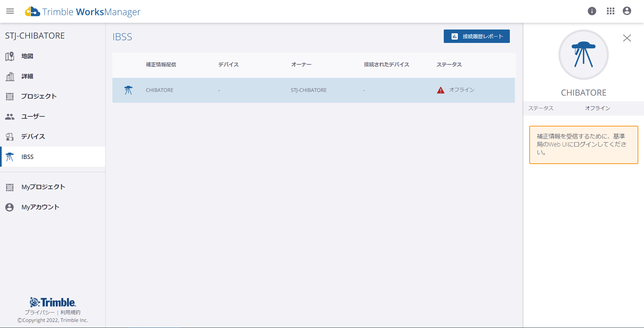Click the base station icon in CHIBATORE row
Screen dimensions: 644x328
click(128, 90)
